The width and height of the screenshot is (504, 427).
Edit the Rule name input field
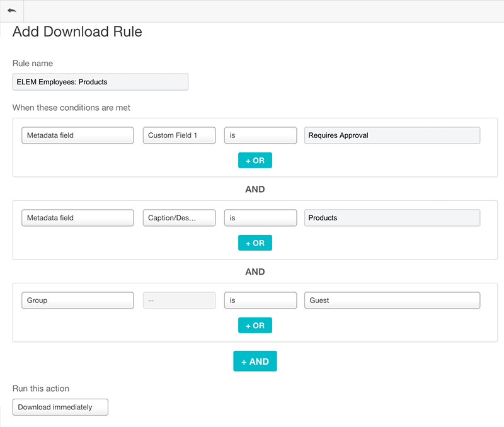(100, 82)
